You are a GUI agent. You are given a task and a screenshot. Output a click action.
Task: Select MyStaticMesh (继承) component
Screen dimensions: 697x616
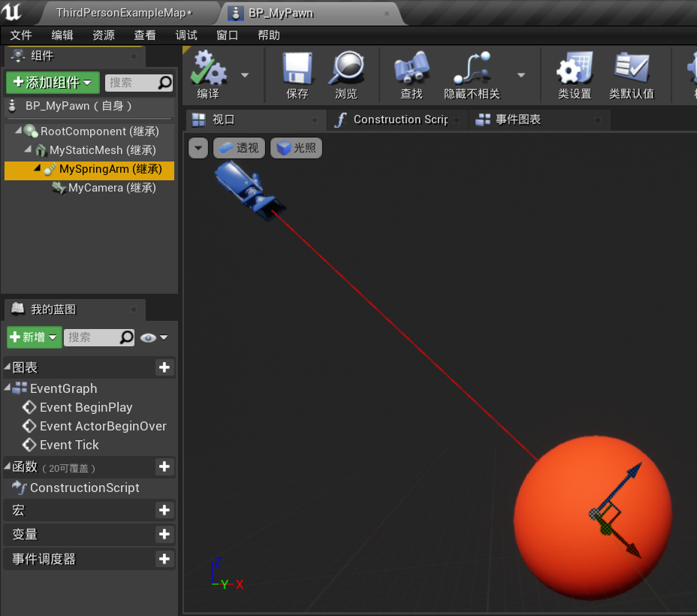(x=103, y=150)
